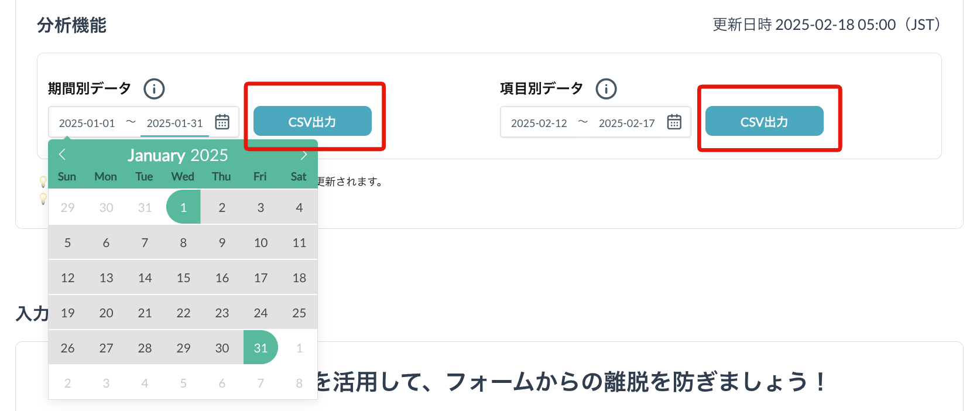Select January 20 in the date picker

106,313
